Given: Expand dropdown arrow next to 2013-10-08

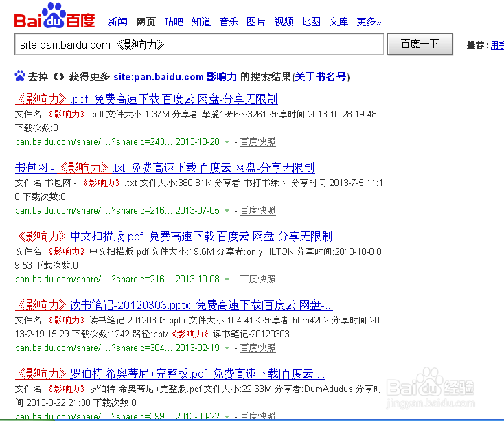Looking at the screenshot, I should (227, 280).
